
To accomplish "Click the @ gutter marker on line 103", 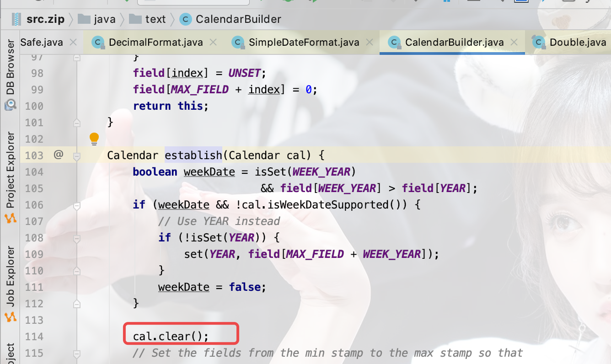I will [x=58, y=155].
